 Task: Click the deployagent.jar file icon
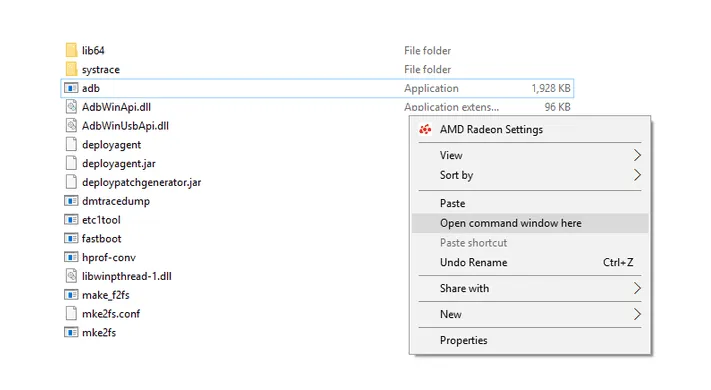[71, 163]
